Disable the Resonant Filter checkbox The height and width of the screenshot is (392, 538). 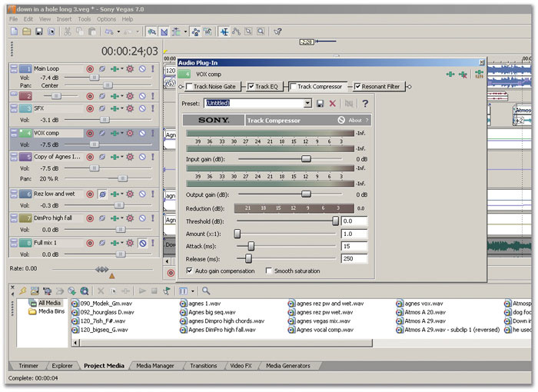[x=357, y=87]
